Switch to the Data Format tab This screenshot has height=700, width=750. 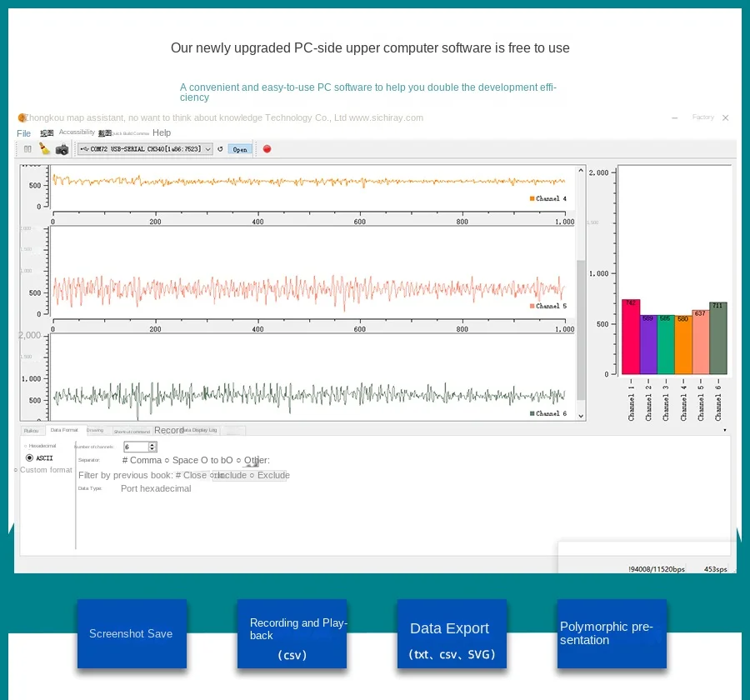64,430
